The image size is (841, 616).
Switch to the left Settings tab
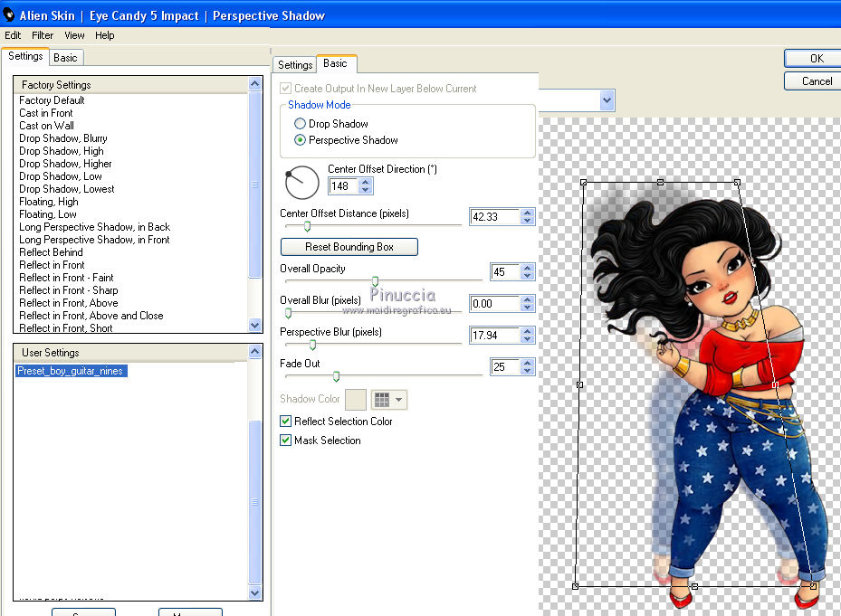tap(25, 56)
